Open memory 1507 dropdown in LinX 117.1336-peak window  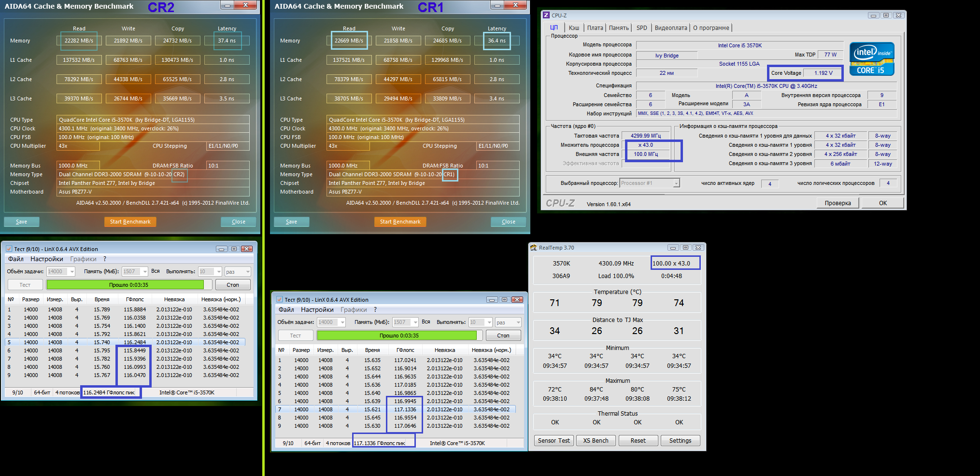click(x=415, y=322)
